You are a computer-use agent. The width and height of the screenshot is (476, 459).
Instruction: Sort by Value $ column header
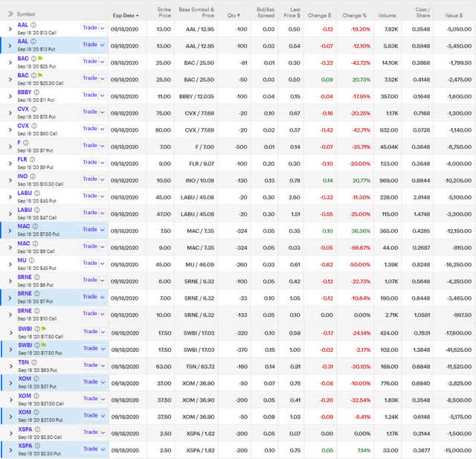[454, 16]
